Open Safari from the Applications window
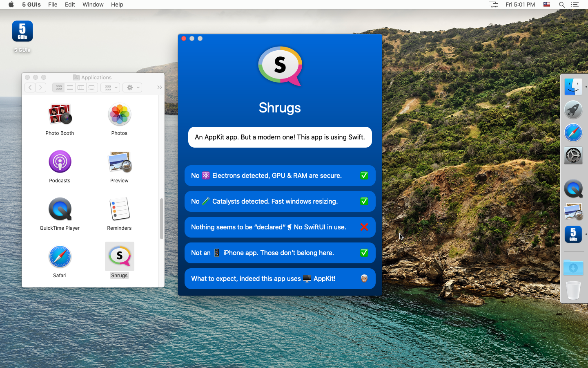 [x=60, y=256]
